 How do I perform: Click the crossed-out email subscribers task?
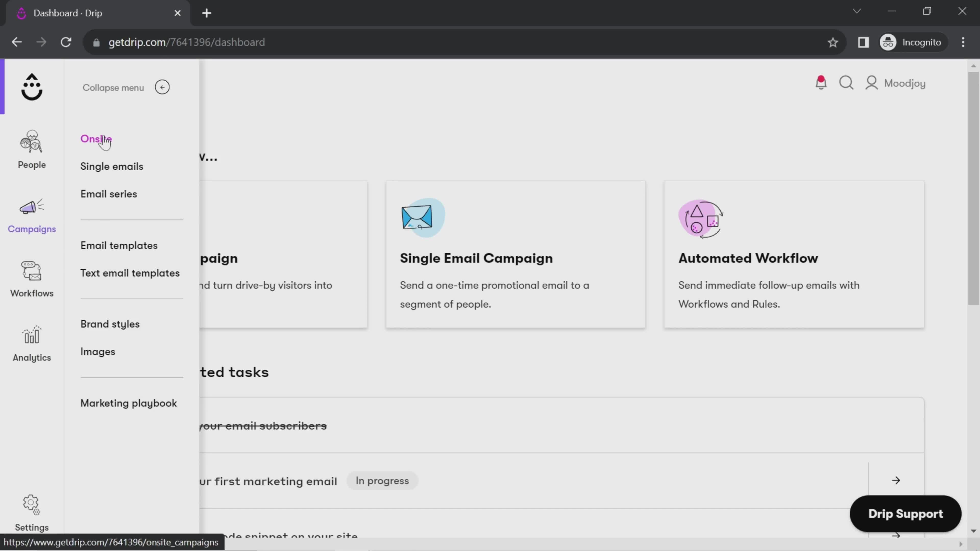263,426
